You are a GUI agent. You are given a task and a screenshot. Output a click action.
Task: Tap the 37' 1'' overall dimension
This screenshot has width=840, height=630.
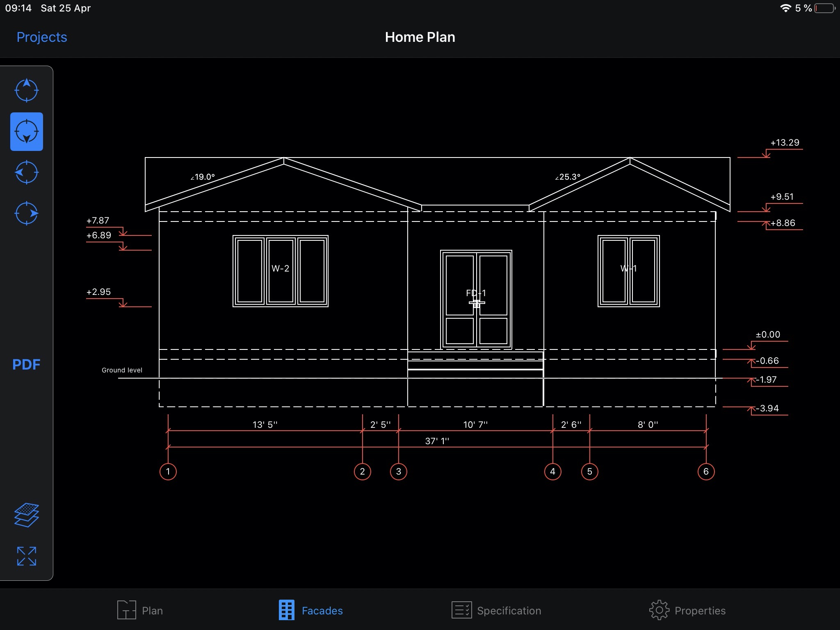[x=437, y=441]
